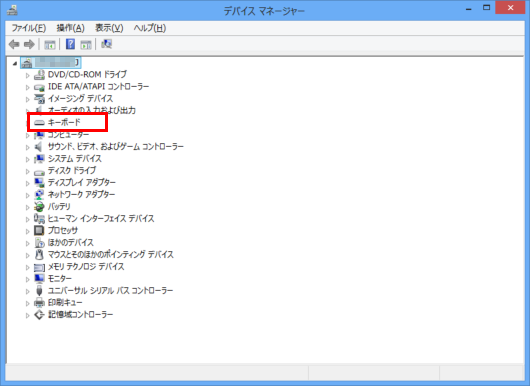Minimize the デバイス マネージャー window
The image size is (530, 386).
(468, 9)
